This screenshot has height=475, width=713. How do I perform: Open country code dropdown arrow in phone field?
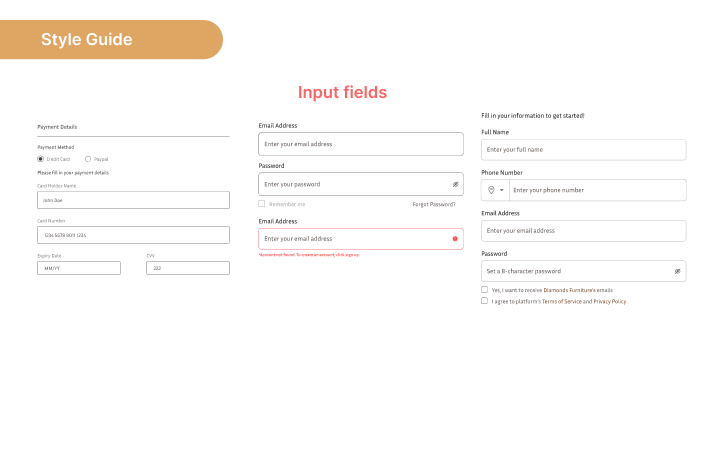point(502,190)
